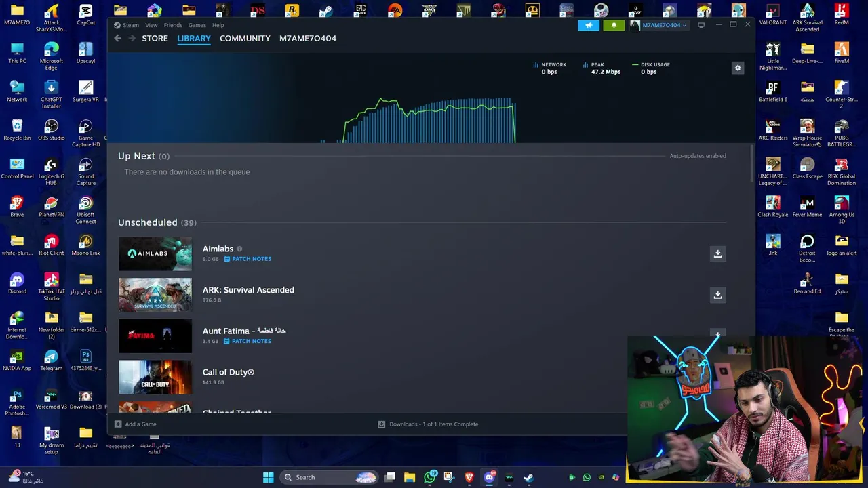The height and width of the screenshot is (488, 868).
Task: Click the Call of Duty® title
Action: click(x=229, y=372)
